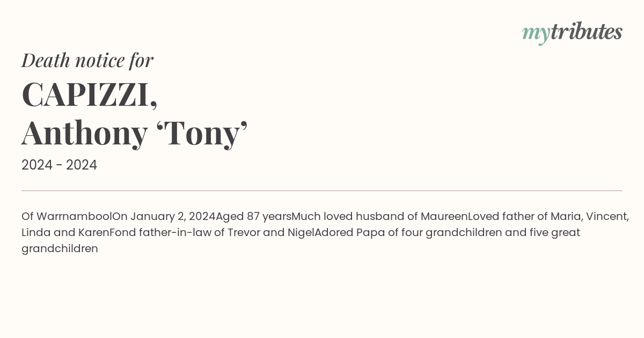Select the 2024 - 2024 year range

(x=59, y=165)
